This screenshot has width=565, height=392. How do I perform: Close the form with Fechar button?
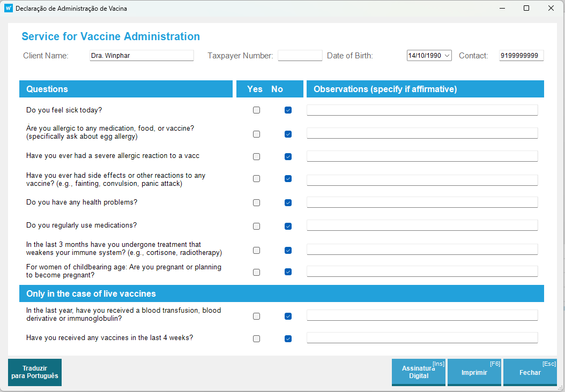(530, 372)
